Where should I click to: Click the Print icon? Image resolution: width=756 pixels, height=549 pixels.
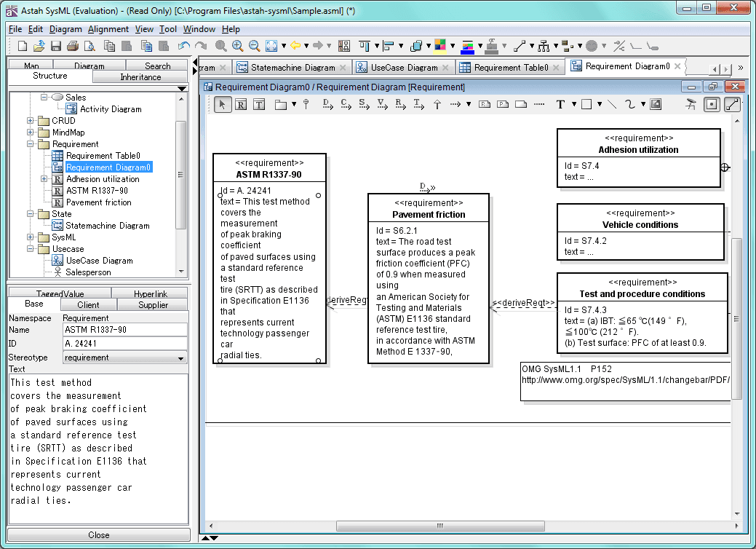72,46
